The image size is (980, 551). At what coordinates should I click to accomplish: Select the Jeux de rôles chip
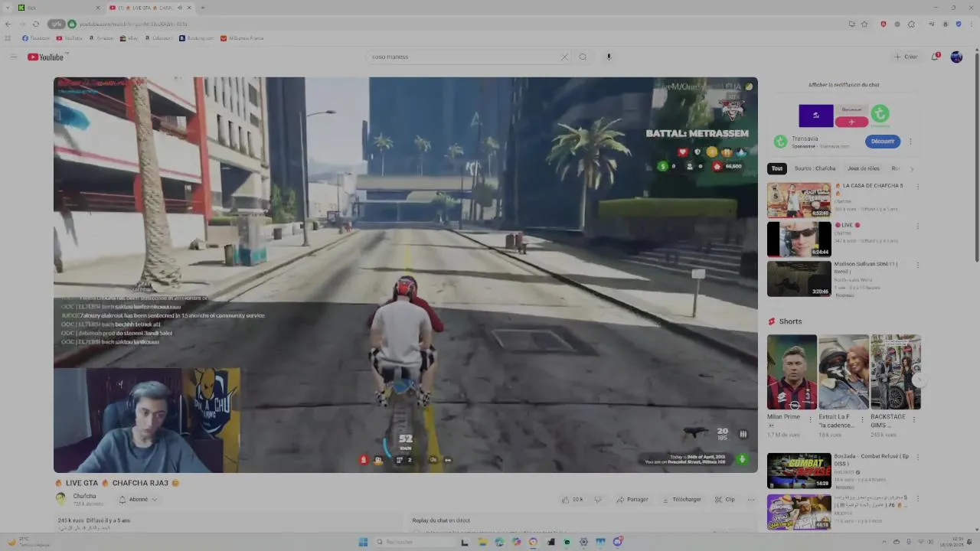pyautogui.click(x=863, y=168)
